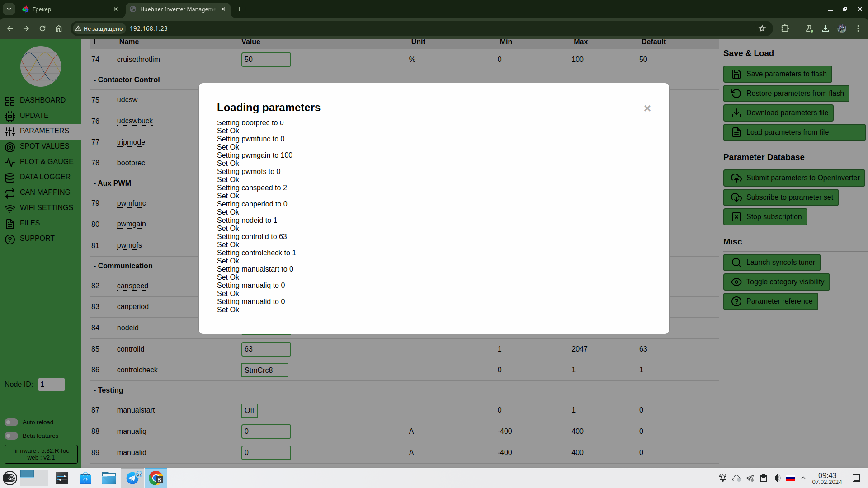Turn on Beta features switch
This screenshot has width=868, height=488.
tap(11, 436)
